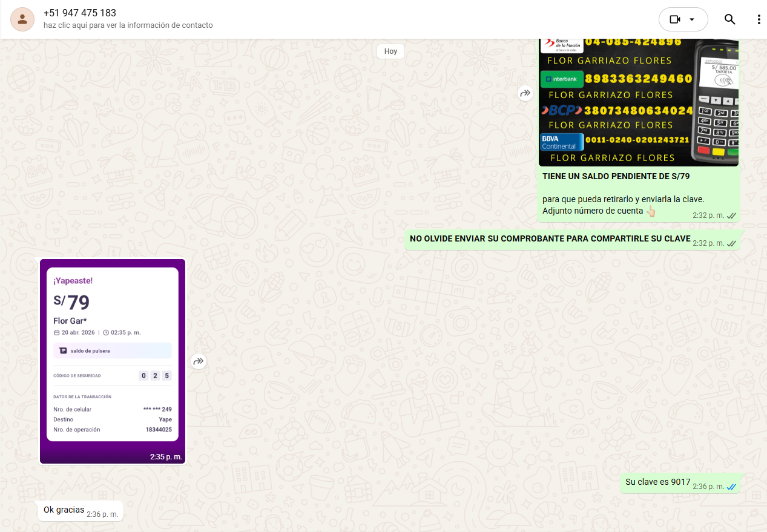Click the phone number +51 947 475 183
This screenshot has width=767, height=532.
[80, 13]
